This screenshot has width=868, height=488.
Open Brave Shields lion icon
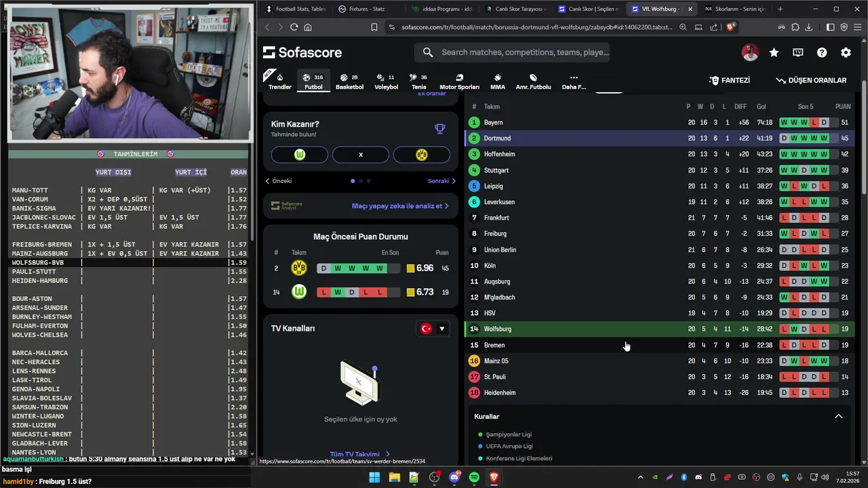[x=730, y=27]
